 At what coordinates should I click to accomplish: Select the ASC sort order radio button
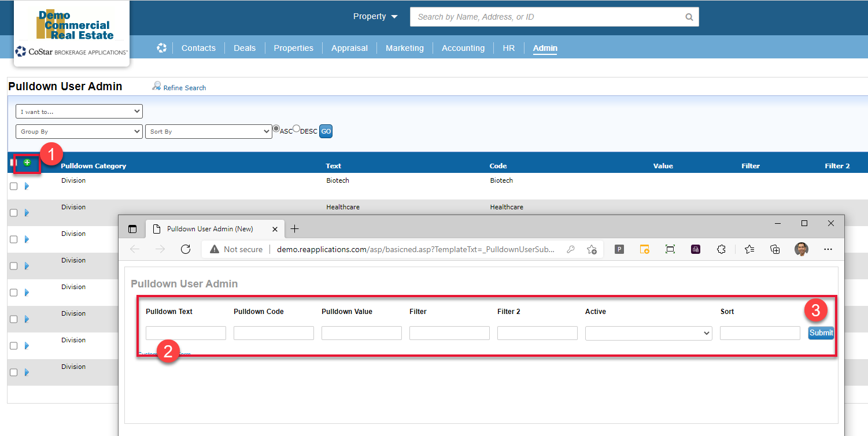pyautogui.click(x=276, y=128)
